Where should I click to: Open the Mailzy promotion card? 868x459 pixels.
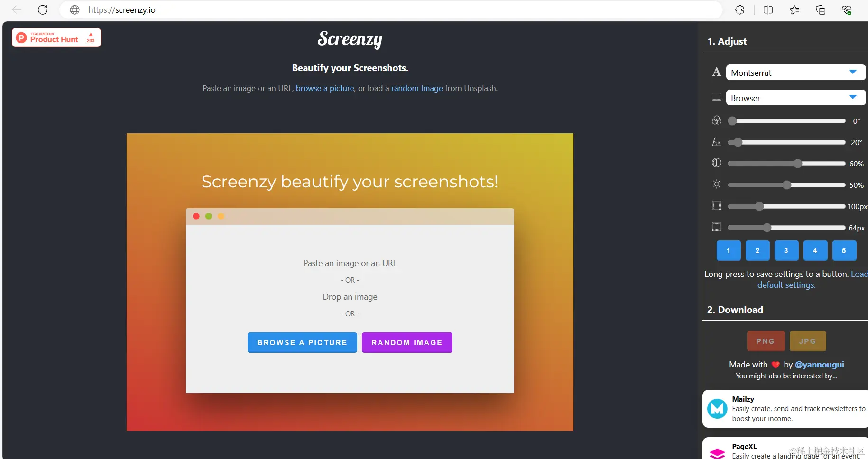pyautogui.click(x=785, y=409)
